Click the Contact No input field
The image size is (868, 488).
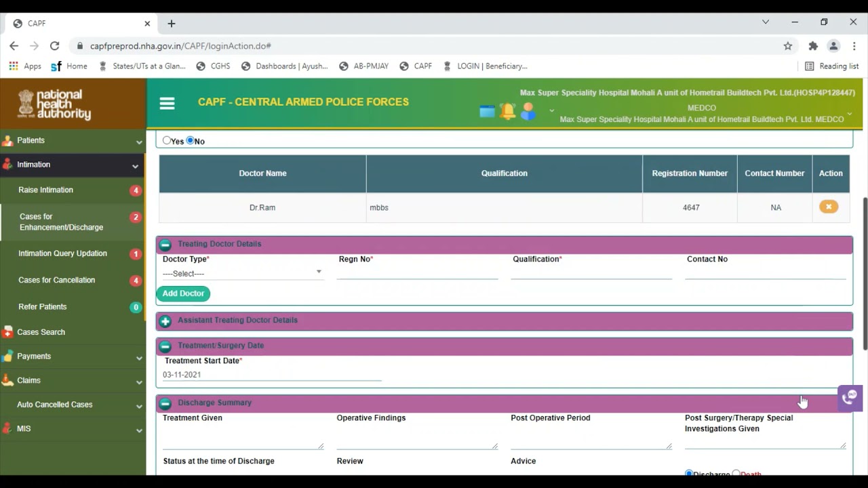766,272
